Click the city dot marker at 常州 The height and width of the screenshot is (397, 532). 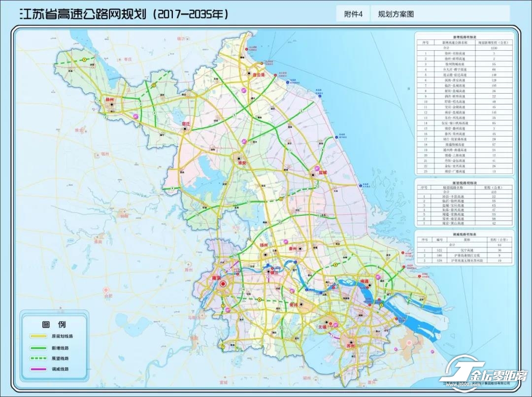point(301,305)
